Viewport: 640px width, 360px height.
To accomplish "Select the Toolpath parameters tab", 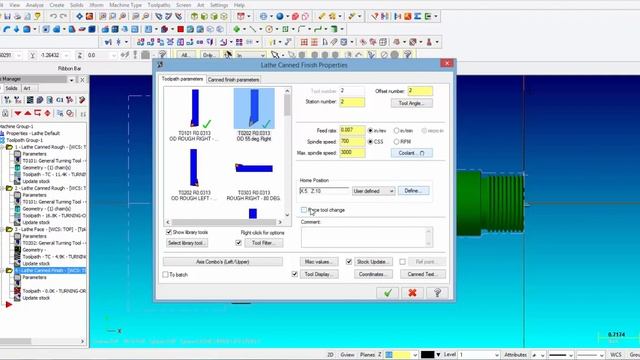I will coord(182,79).
